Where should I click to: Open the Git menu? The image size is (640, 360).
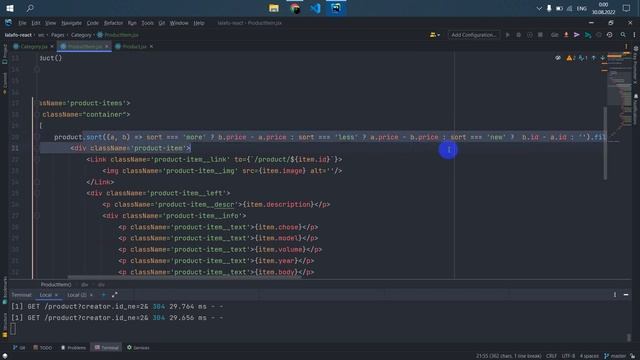162,23
